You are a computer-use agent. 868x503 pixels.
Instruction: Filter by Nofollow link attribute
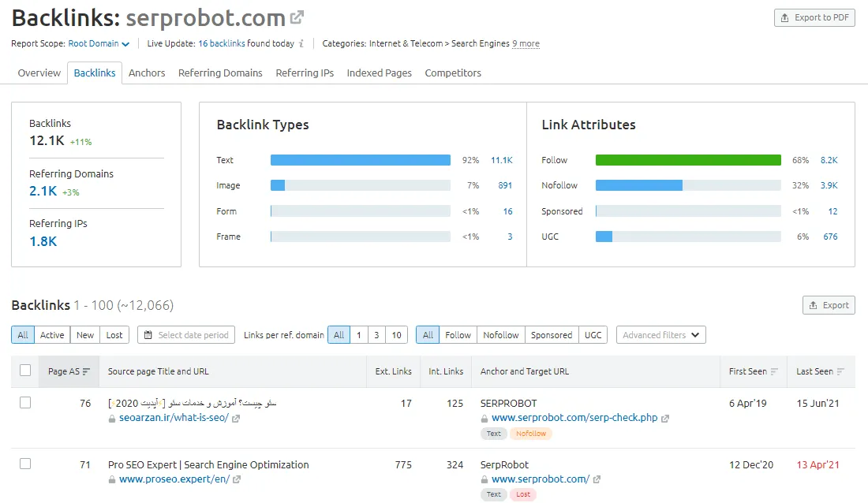(501, 335)
